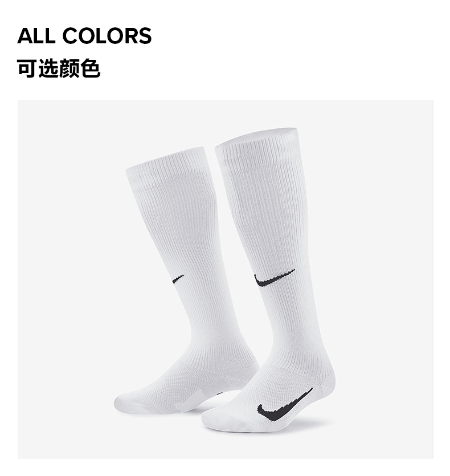The image size is (450, 476).
Task: Click the partial swoosh on the left sock
Action: pyautogui.click(x=178, y=279)
